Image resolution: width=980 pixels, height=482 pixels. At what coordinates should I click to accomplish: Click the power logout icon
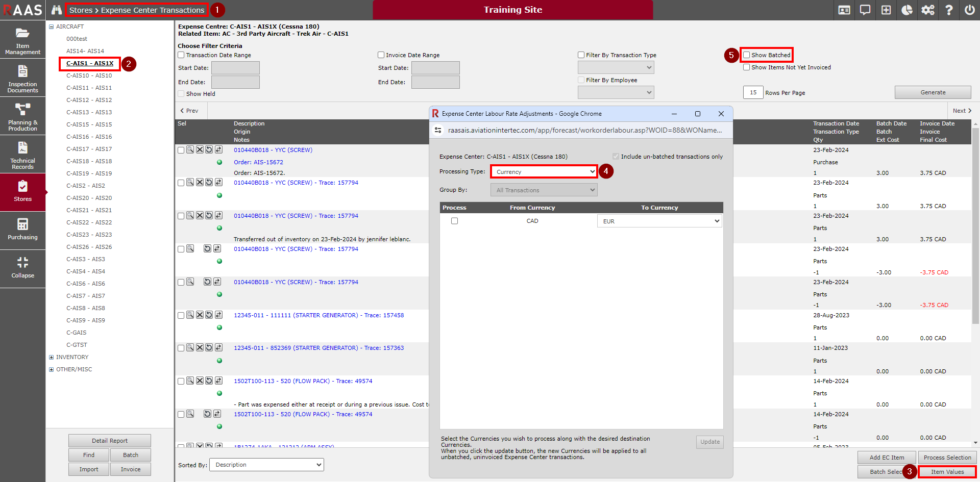point(969,10)
